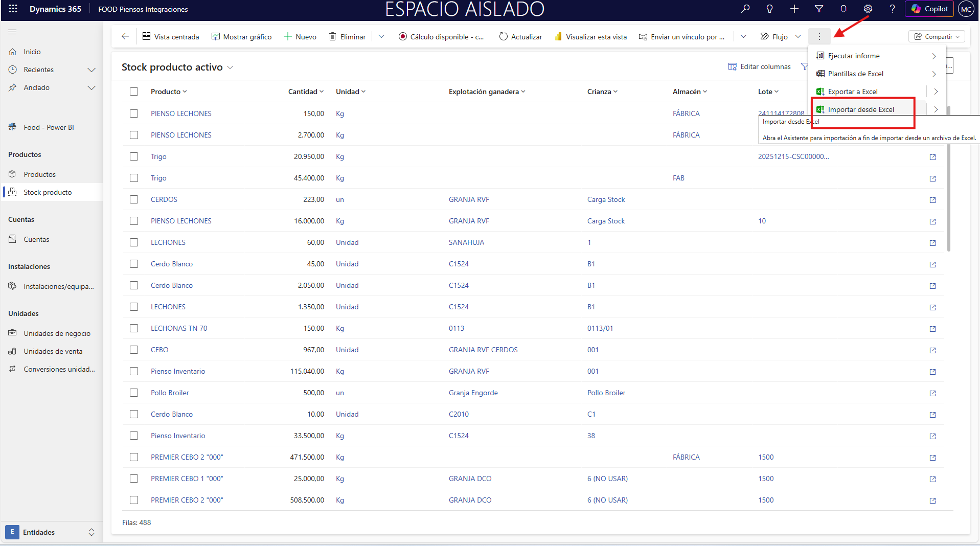Click the back arrow in command bar
The height and width of the screenshot is (546, 980).
click(125, 36)
